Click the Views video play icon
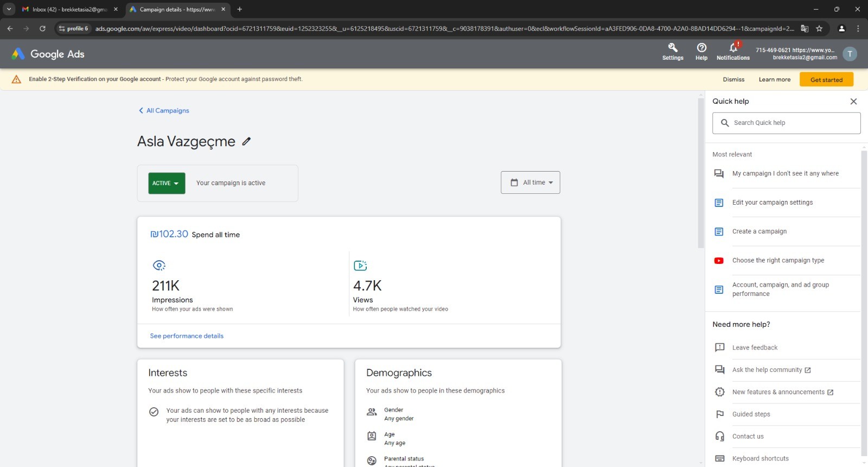The image size is (868, 467). click(x=360, y=266)
